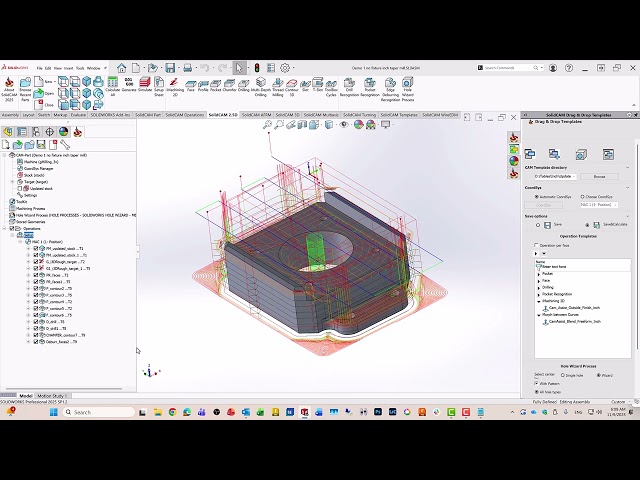Viewport: 640px width, 480px height.
Task: Run Drill Recognition
Action: click(349, 87)
